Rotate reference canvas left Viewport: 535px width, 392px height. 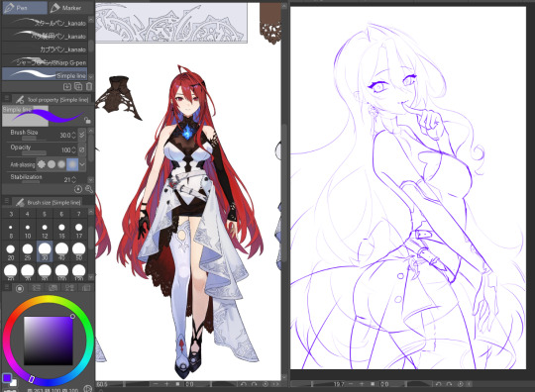244,384
